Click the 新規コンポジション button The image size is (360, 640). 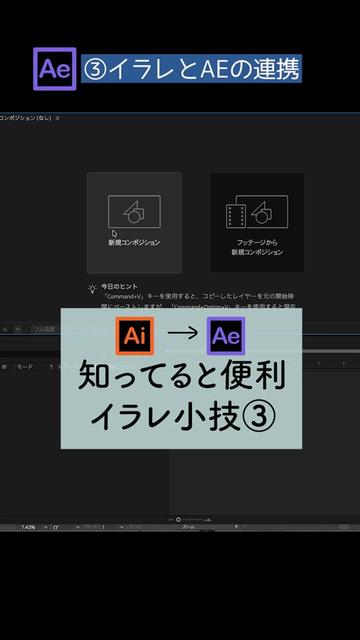pyautogui.click(x=134, y=223)
